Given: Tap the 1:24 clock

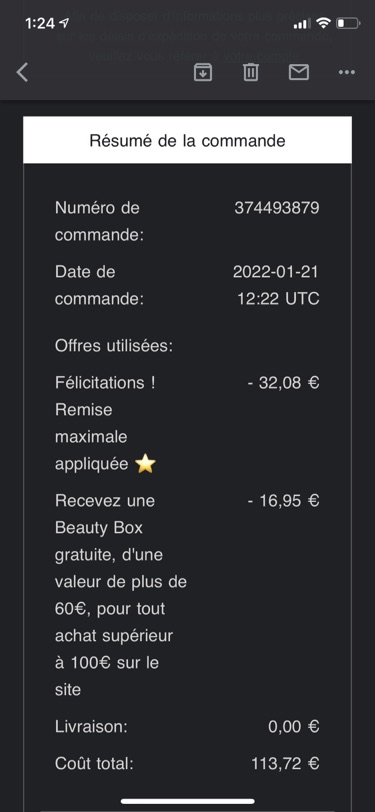Looking at the screenshot, I should 39,23.
